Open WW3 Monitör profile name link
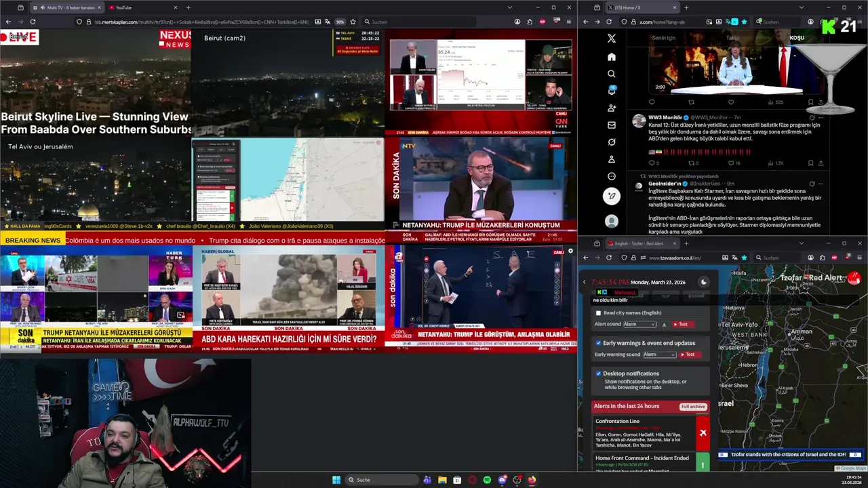This screenshot has height=488, width=868. point(665,117)
